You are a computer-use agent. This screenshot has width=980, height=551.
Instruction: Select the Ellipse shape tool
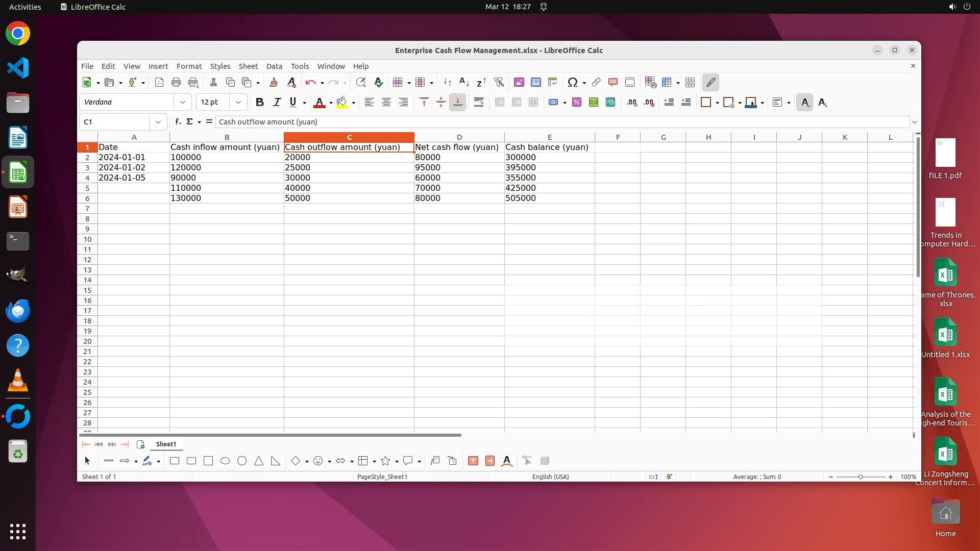225,461
